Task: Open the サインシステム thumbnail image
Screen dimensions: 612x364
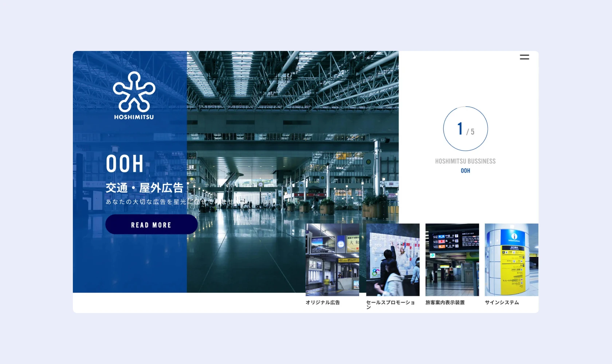Action: (511, 260)
